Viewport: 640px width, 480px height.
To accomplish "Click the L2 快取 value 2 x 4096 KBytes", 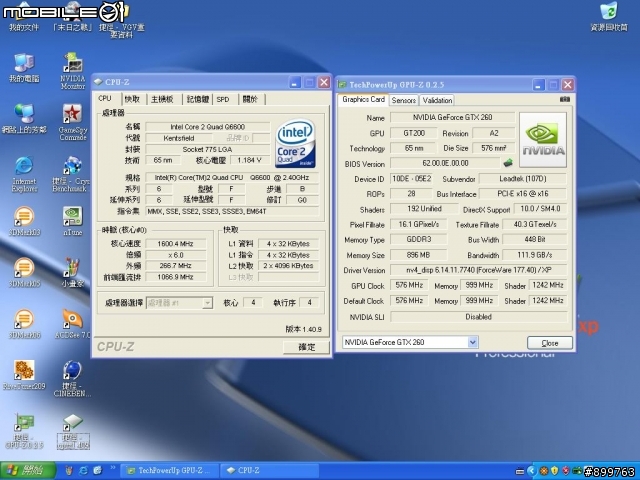I will point(288,266).
